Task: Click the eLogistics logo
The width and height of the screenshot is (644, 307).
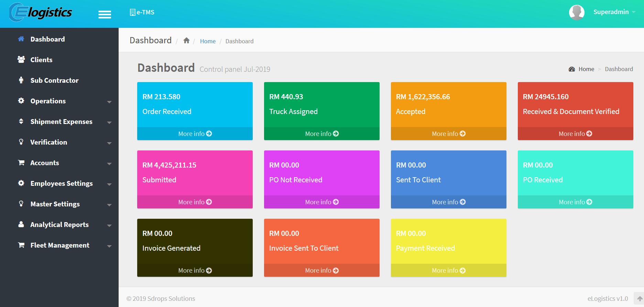Action: [41, 13]
